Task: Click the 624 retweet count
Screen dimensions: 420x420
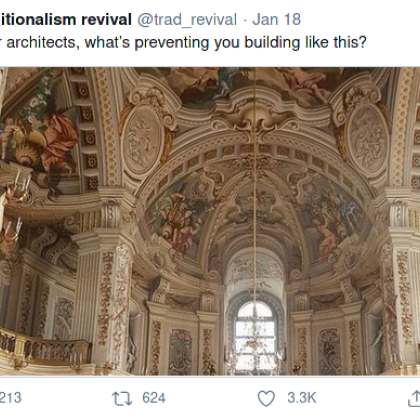Action: coord(154,398)
